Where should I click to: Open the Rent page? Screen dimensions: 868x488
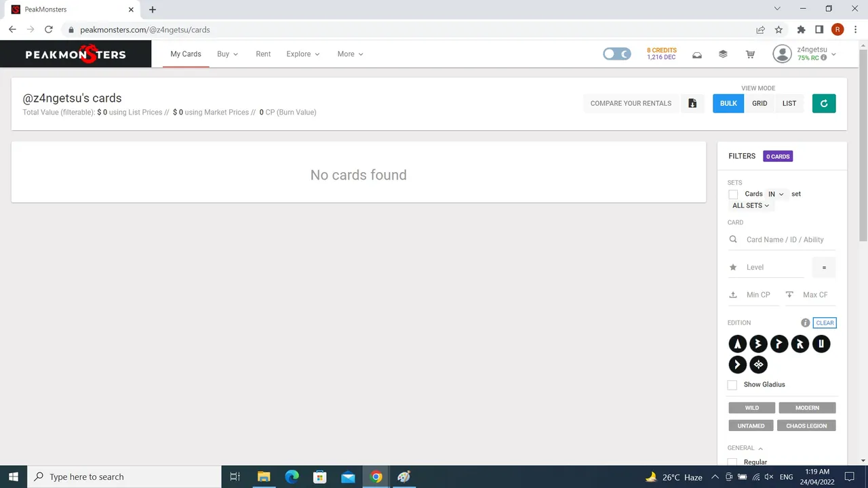[x=263, y=54]
